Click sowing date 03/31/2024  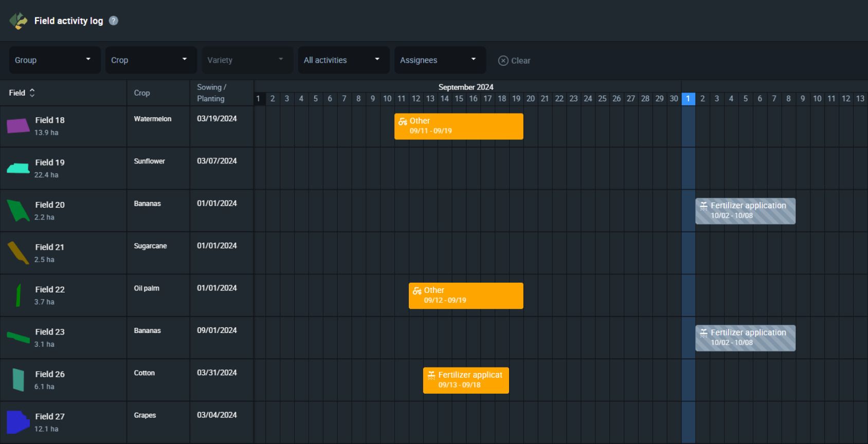pos(217,373)
